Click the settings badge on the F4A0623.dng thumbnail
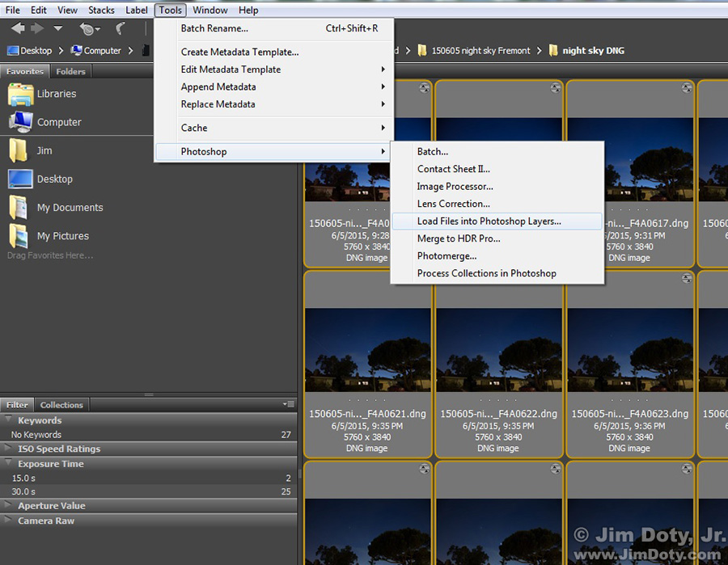This screenshot has width=728, height=565. 687,278
